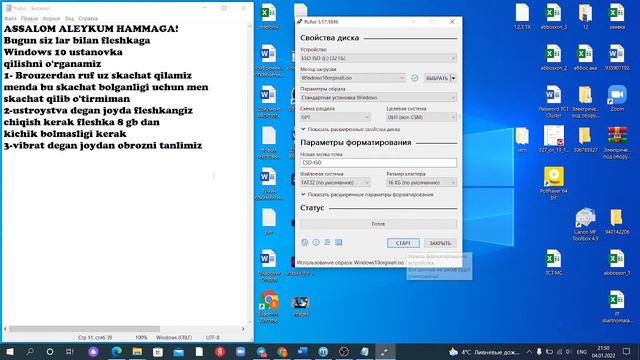640x360 pixels.
Task: Select 935907192 Word file icon
Action: point(617,58)
